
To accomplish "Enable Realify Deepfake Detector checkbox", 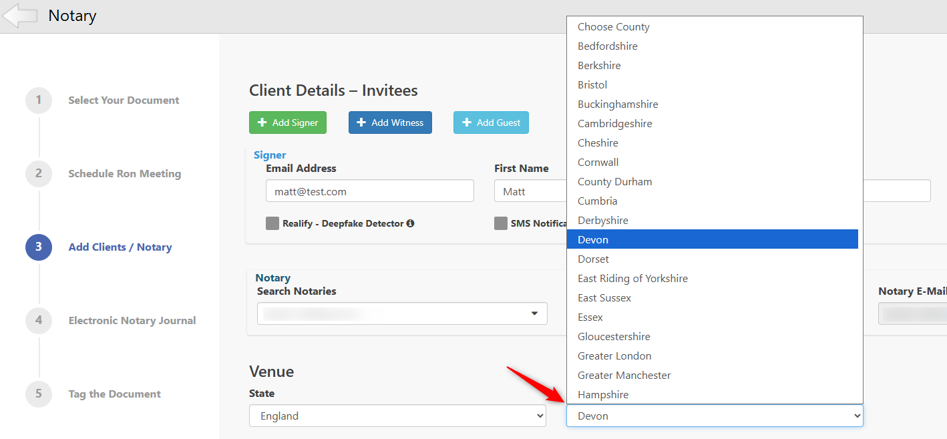I will (x=272, y=223).
